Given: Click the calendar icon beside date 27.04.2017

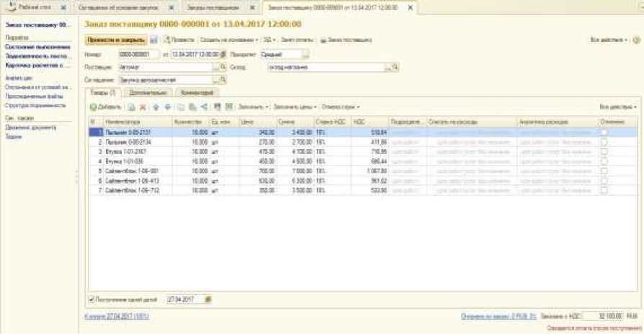Looking at the screenshot, I should click(x=208, y=299).
